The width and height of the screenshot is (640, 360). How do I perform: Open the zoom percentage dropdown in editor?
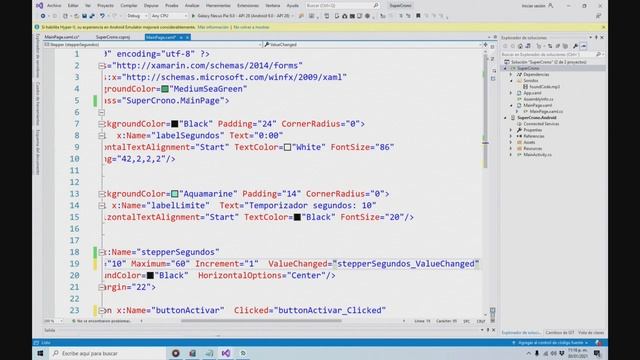[53, 321]
